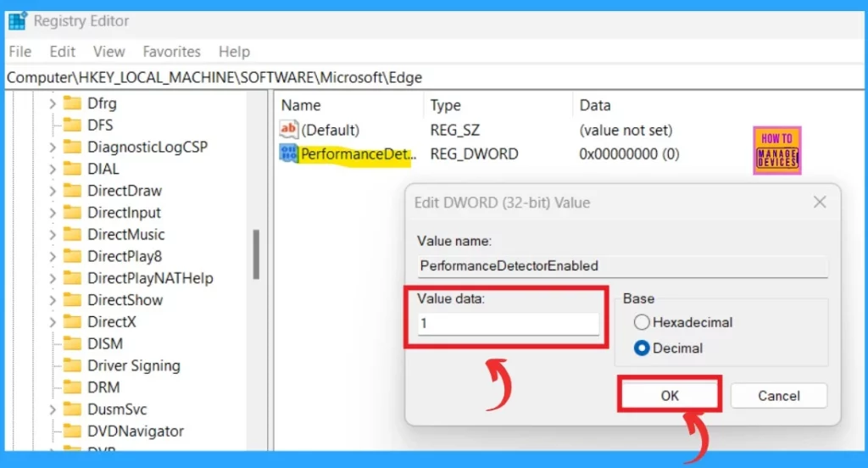
Task: Open the View menu
Action: 108,52
